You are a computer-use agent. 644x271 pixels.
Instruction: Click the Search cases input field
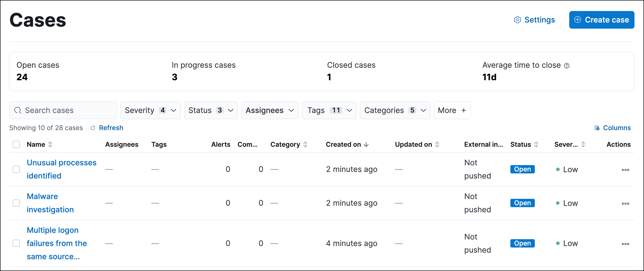coord(63,110)
